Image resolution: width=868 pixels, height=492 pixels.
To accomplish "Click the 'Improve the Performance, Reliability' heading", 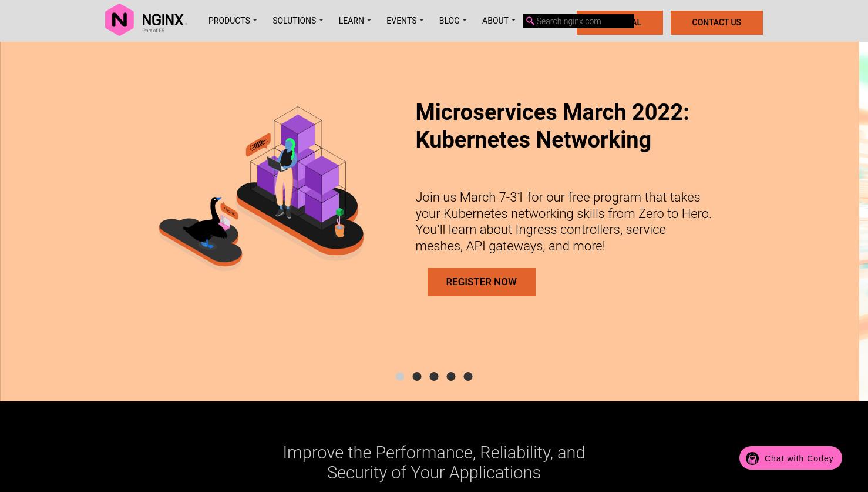I will pos(434,463).
